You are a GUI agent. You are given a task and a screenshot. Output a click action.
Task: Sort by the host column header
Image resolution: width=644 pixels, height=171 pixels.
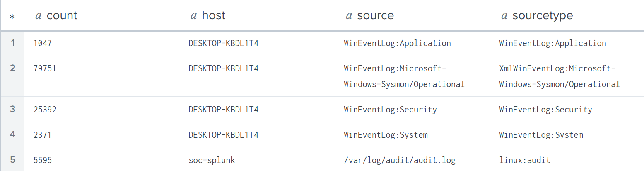(214, 16)
